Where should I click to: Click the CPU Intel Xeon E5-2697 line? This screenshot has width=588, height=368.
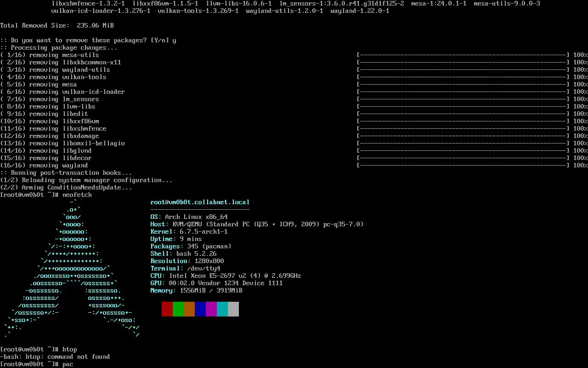(226, 276)
